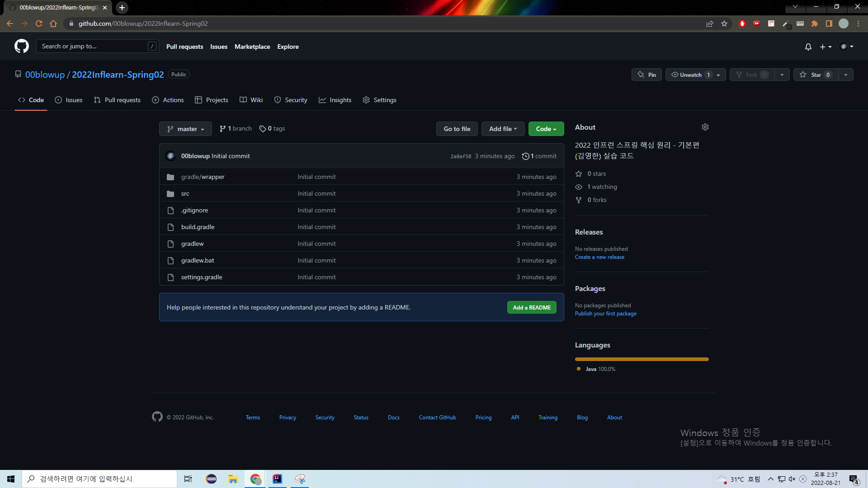The height and width of the screenshot is (488, 868).
Task: Click the Java language bar
Action: [642, 359]
